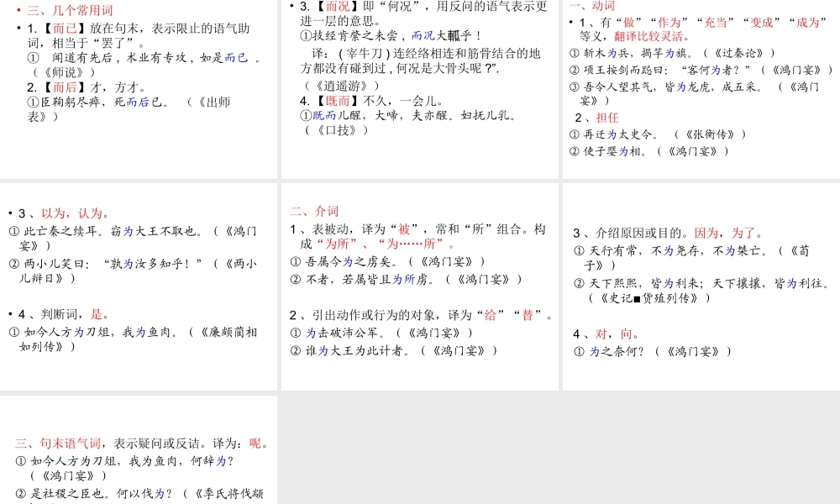The height and width of the screenshot is (504, 840).
Task: Click the entry 4.【既而】不久，一会儿
Action: click(x=374, y=101)
